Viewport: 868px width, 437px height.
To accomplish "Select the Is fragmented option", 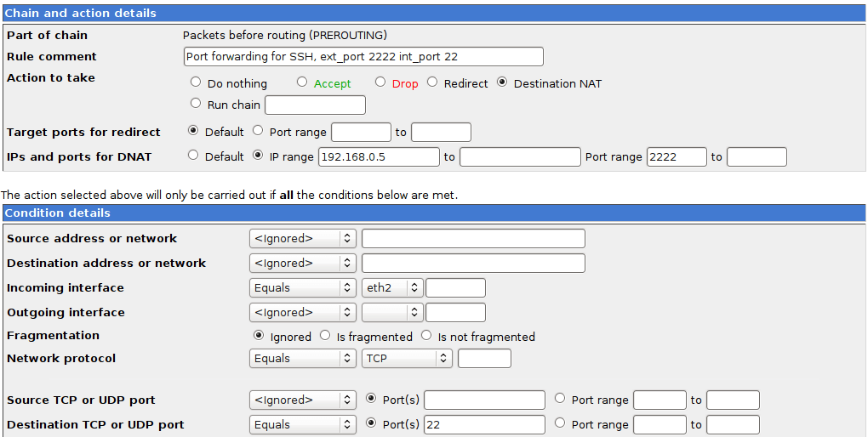I will [x=325, y=336].
